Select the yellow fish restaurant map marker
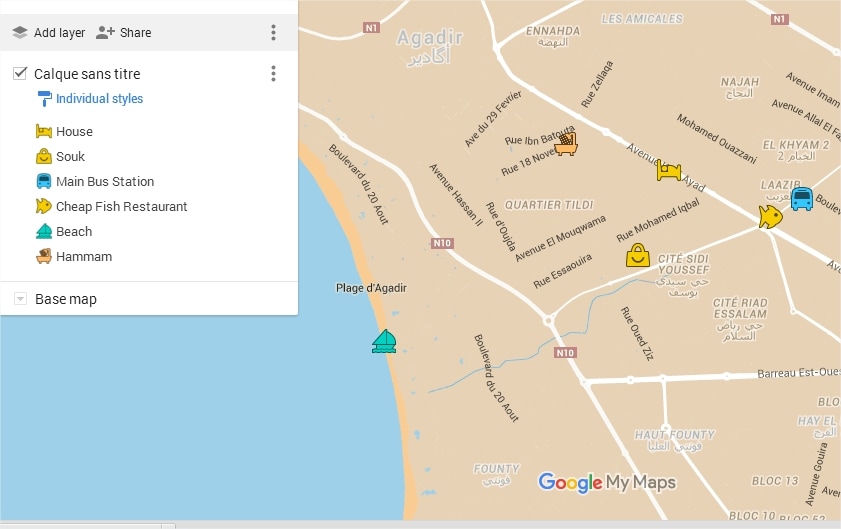The image size is (841, 529). (771, 217)
